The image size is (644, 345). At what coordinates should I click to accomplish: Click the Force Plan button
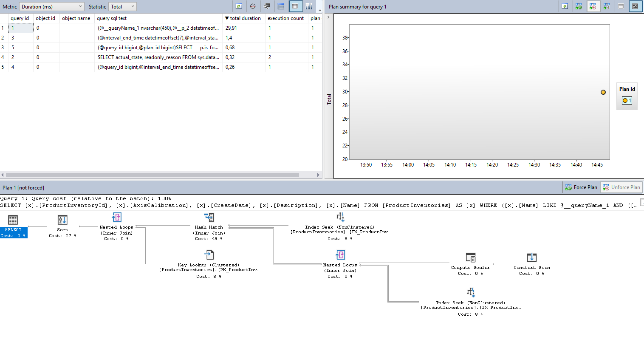point(581,187)
